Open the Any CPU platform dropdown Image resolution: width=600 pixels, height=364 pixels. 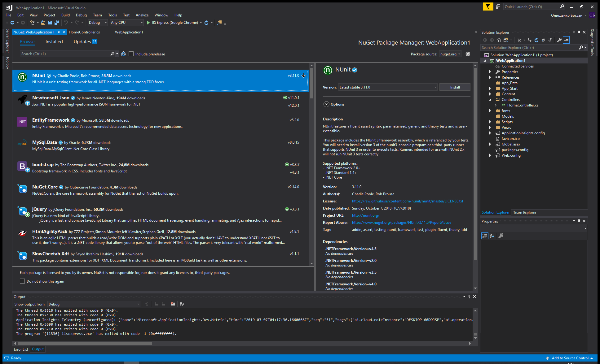[127, 23]
